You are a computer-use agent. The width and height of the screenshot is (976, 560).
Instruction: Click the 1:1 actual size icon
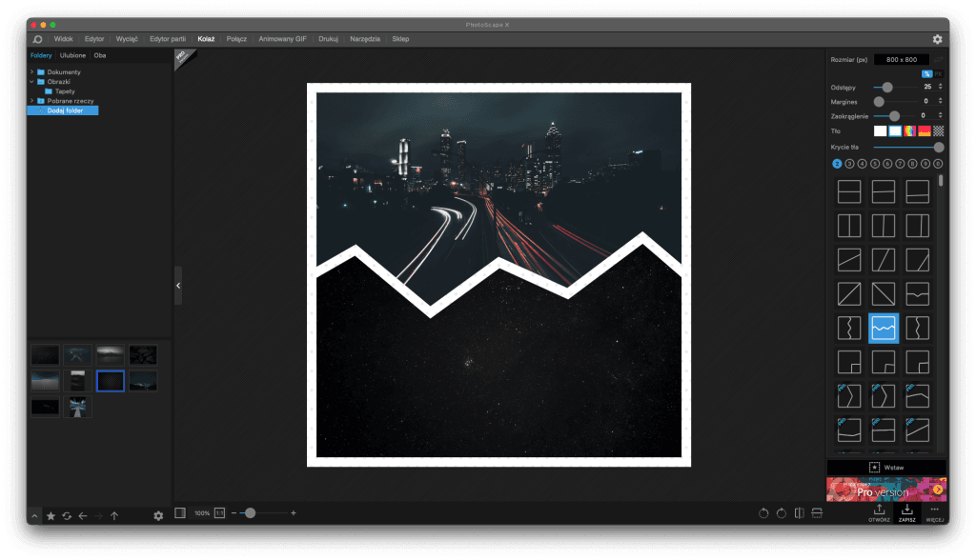(219, 513)
